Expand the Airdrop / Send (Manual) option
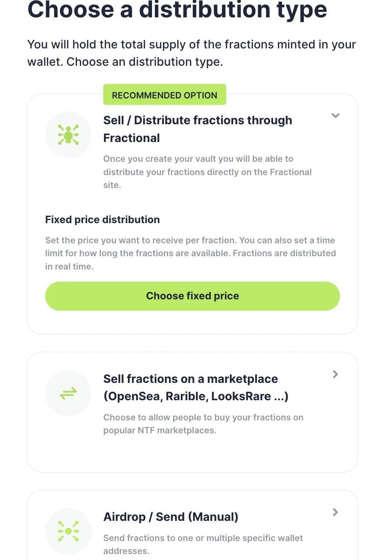Image resolution: width=392 pixels, height=560 pixels. coord(335,512)
